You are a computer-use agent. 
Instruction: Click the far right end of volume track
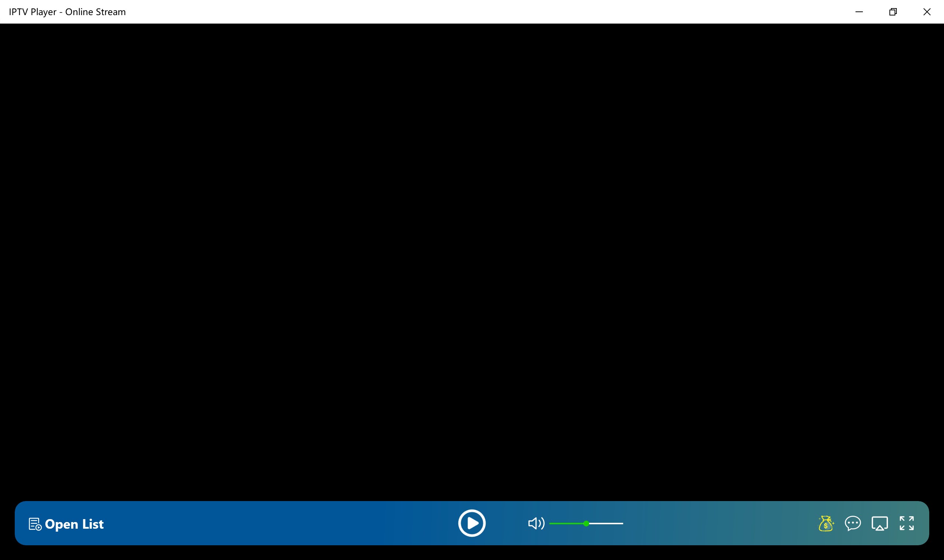point(622,524)
